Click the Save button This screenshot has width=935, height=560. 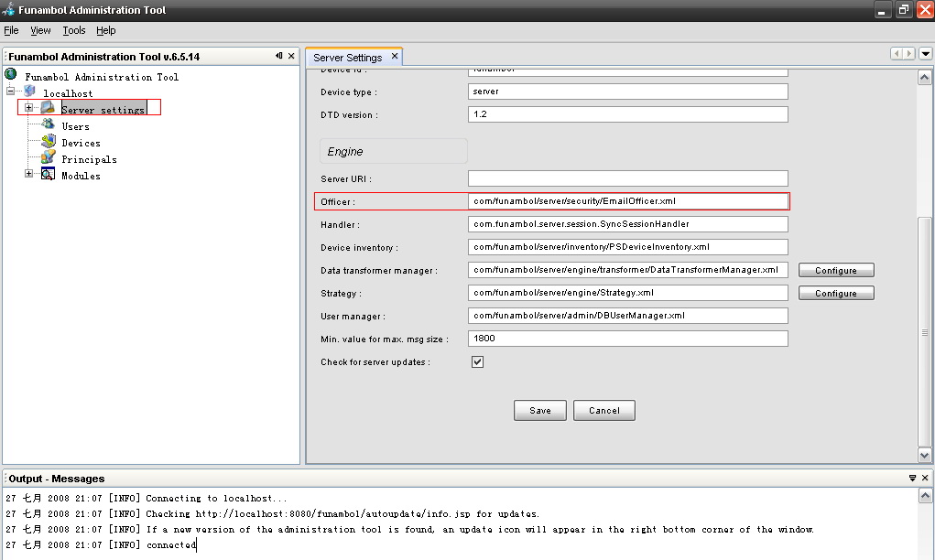coord(540,411)
